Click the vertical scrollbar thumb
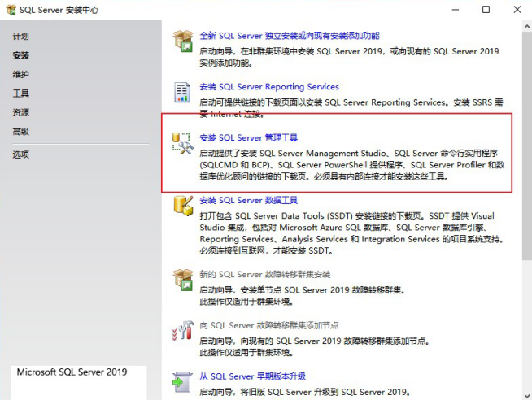Viewport: 532px width, 400px height. (x=527, y=146)
